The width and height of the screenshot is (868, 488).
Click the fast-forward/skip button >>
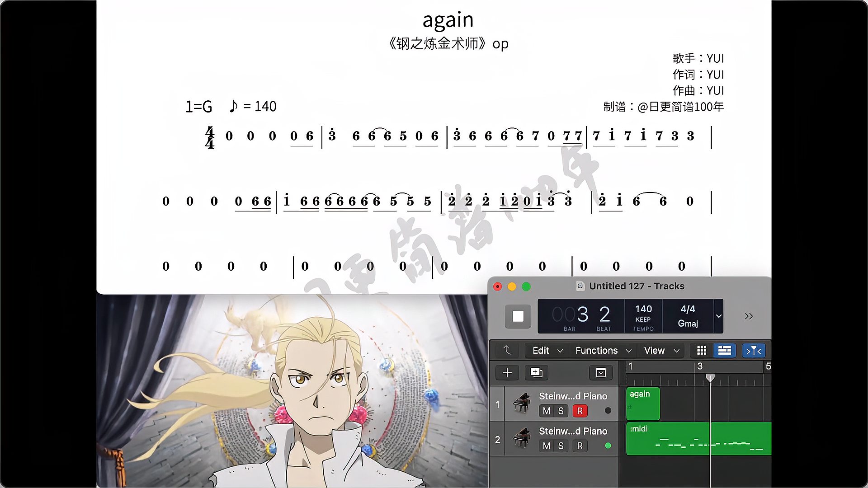coord(749,316)
